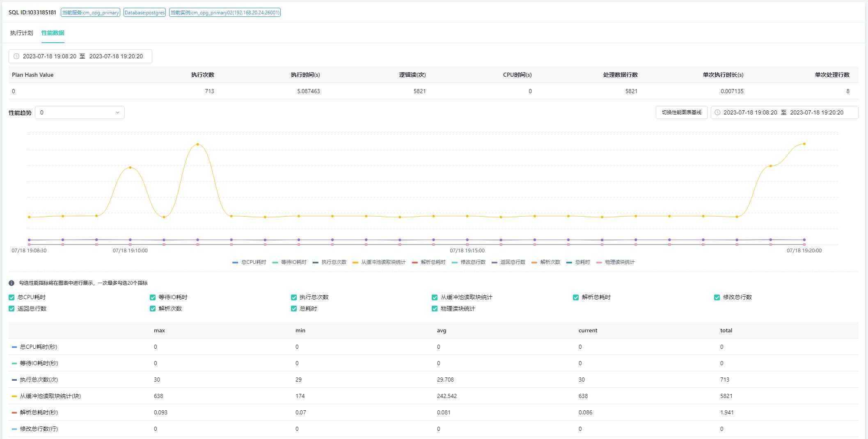Screen dimensions: 868x439
Task: Uncheck the 总CPU耗时 checkbox
Action: [x=11, y=297]
